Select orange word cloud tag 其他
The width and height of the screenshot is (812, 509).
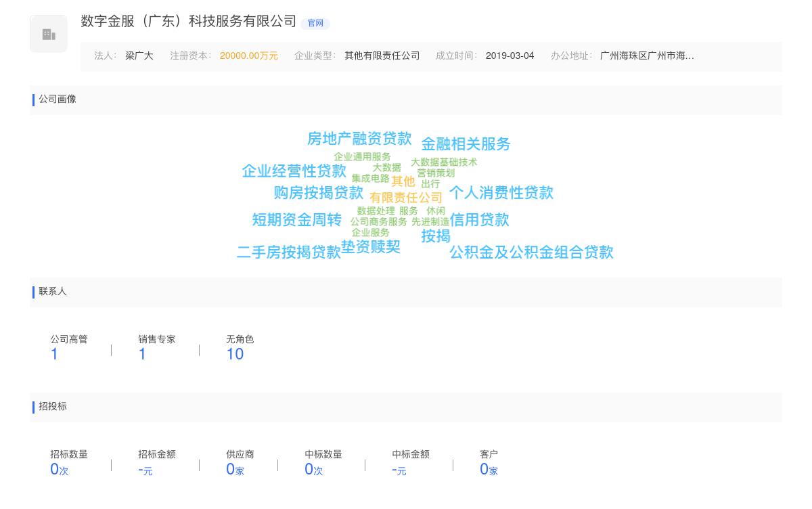pyautogui.click(x=403, y=181)
